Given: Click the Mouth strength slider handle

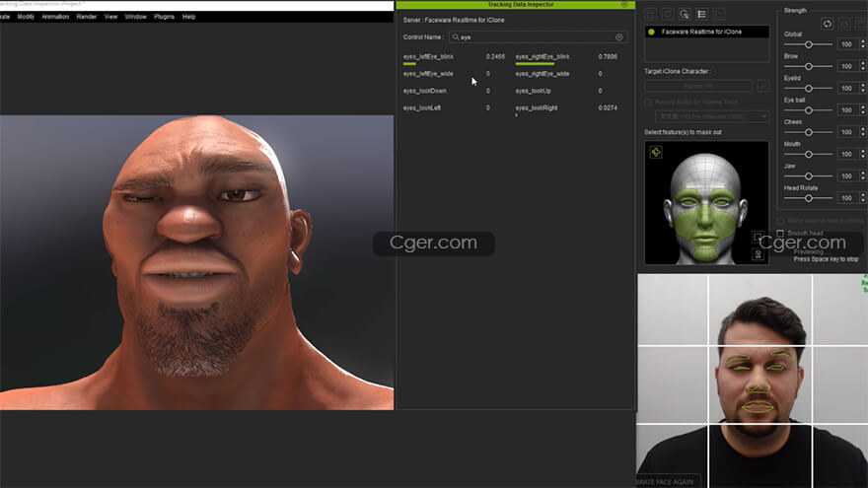Looking at the screenshot, I should pyautogui.click(x=809, y=154).
